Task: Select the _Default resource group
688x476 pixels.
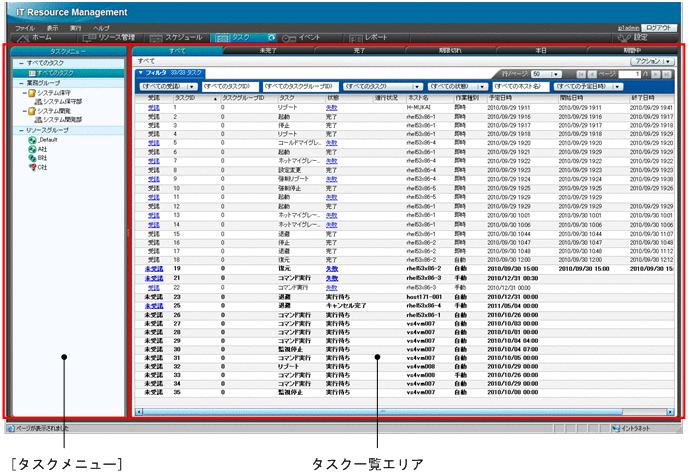Action: [x=43, y=140]
